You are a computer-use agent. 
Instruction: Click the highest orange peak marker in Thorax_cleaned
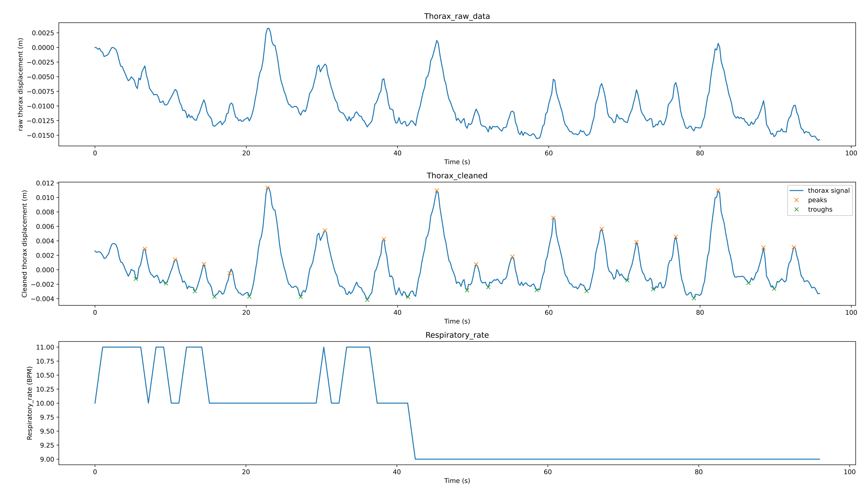267,188
